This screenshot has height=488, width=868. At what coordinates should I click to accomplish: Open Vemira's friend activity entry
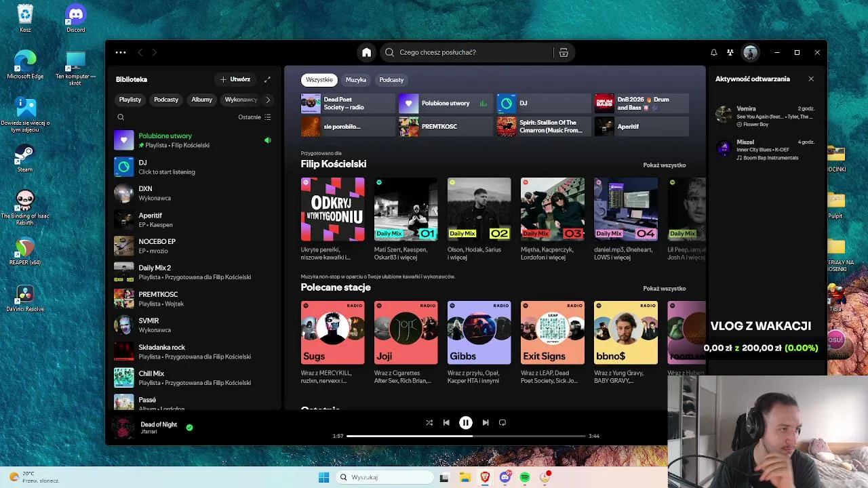[x=766, y=116]
